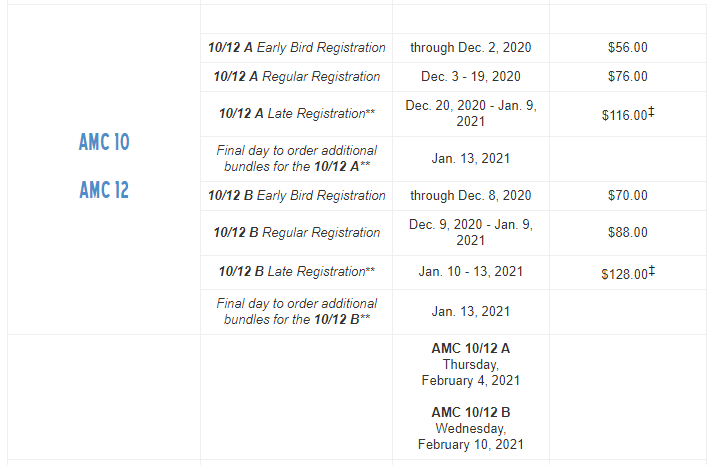Select final day for 10/12 A bundles text
This screenshot has width=711, height=465.
(297, 159)
